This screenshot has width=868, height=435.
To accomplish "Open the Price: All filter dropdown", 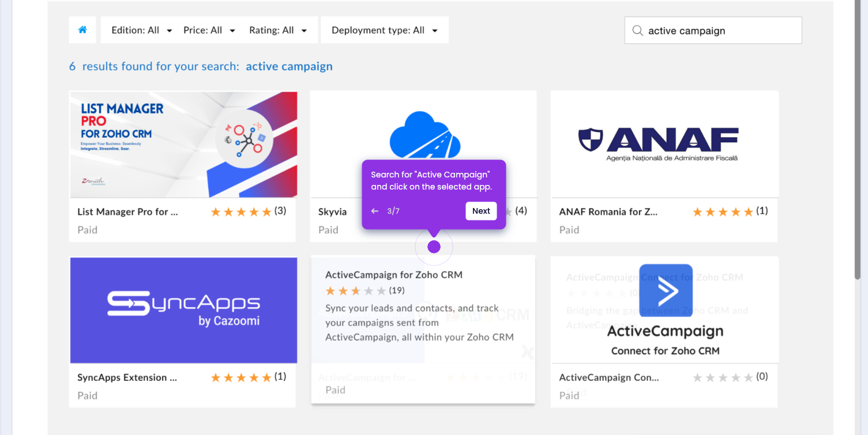I will pos(209,30).
